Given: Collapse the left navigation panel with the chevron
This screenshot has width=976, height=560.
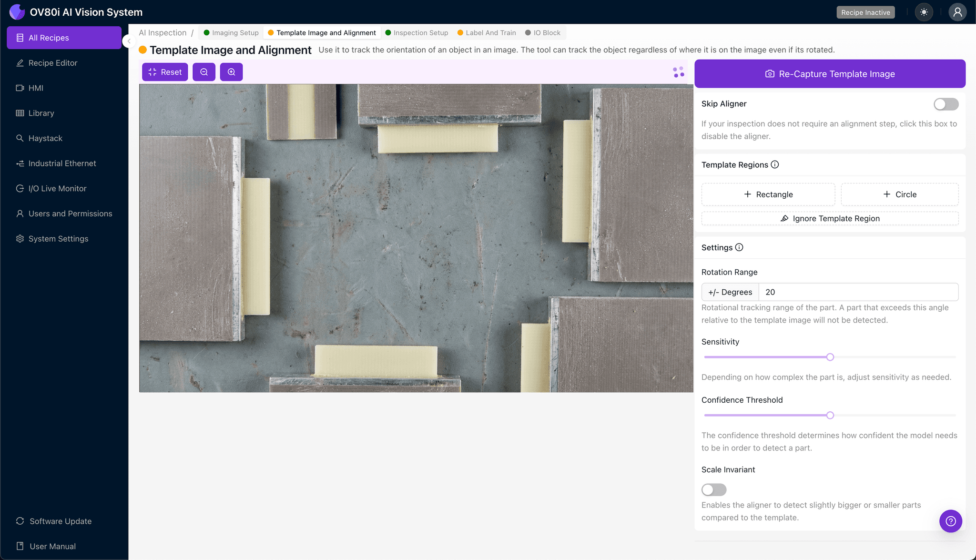Looking at the screenshot, I should [x=128, y=41].
